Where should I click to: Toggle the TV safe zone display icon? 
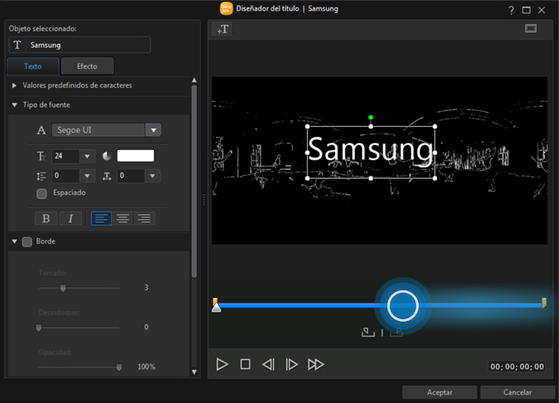[x=530, y=29]
